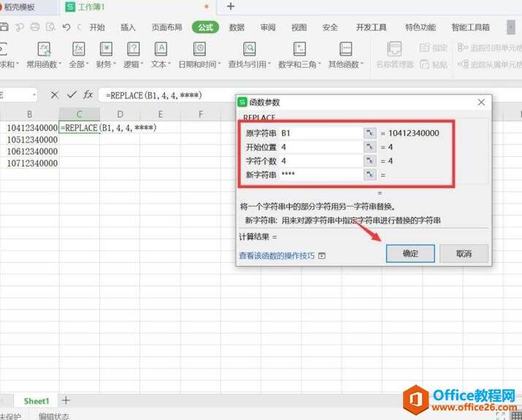Click the ribbon scroll-right arrow button
The width and height of the screenshot is (522, 420).
pyautogui.click(x=510, y=27)
